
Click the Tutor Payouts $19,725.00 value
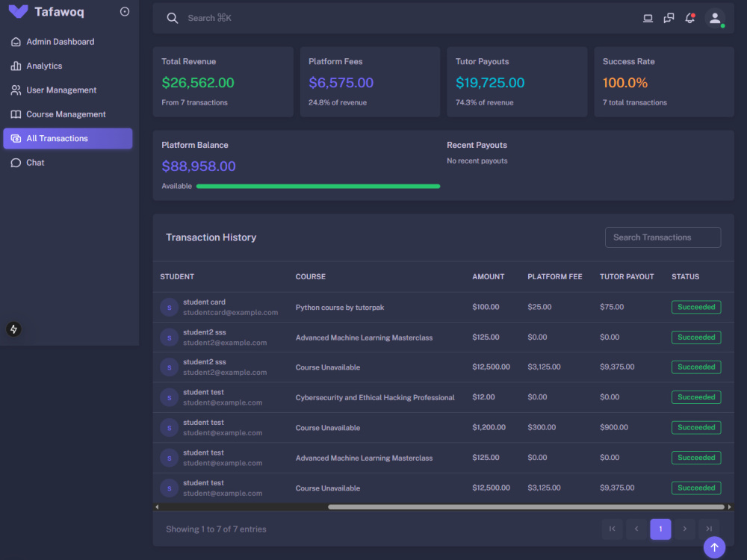tap(490, 83)
